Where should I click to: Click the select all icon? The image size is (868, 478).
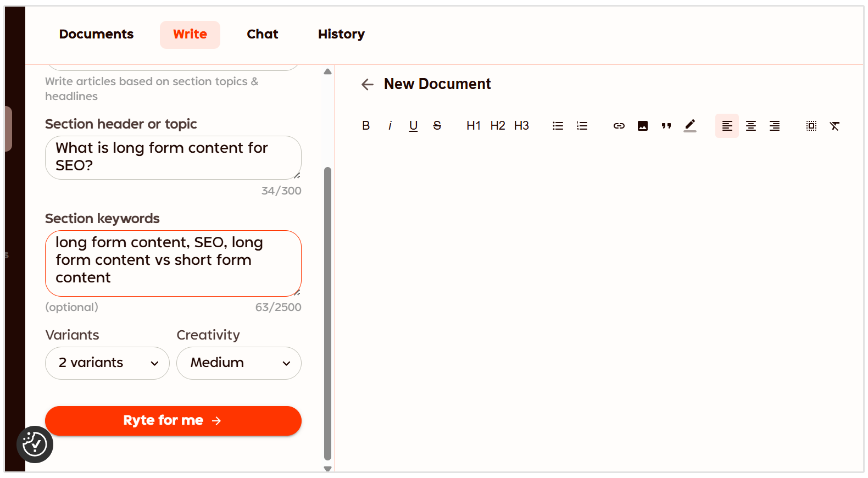coord(811,126)
